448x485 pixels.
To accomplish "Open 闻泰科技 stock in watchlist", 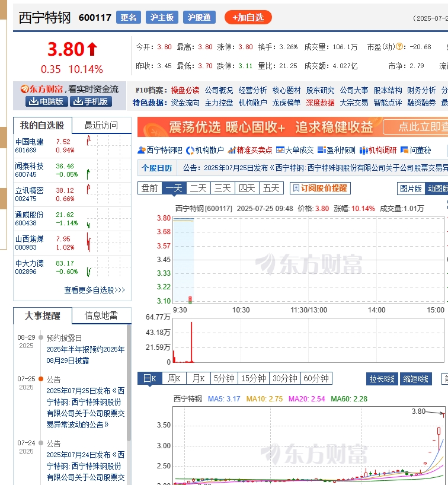I will point(30,166).
